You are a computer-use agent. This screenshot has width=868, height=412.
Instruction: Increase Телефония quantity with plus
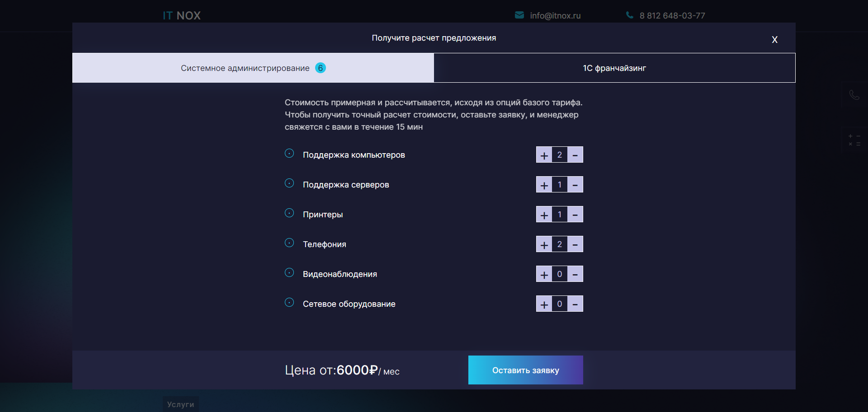point(544,244)
